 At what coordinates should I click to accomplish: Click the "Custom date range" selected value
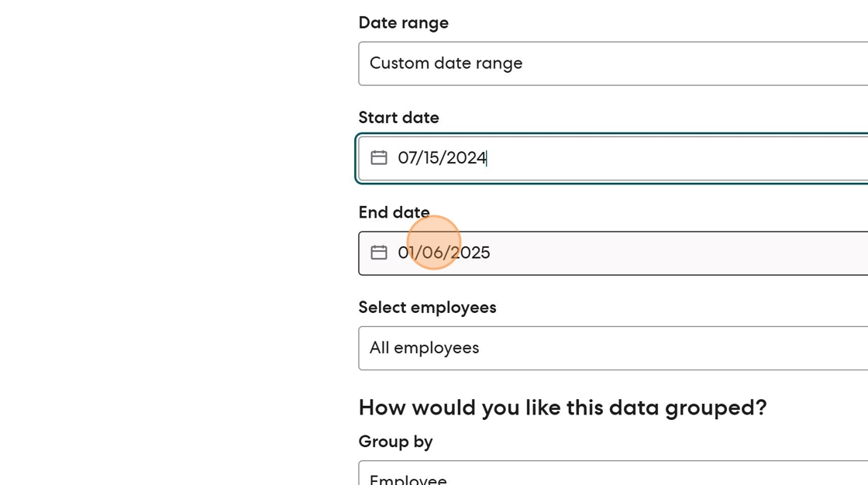[446, 64]
